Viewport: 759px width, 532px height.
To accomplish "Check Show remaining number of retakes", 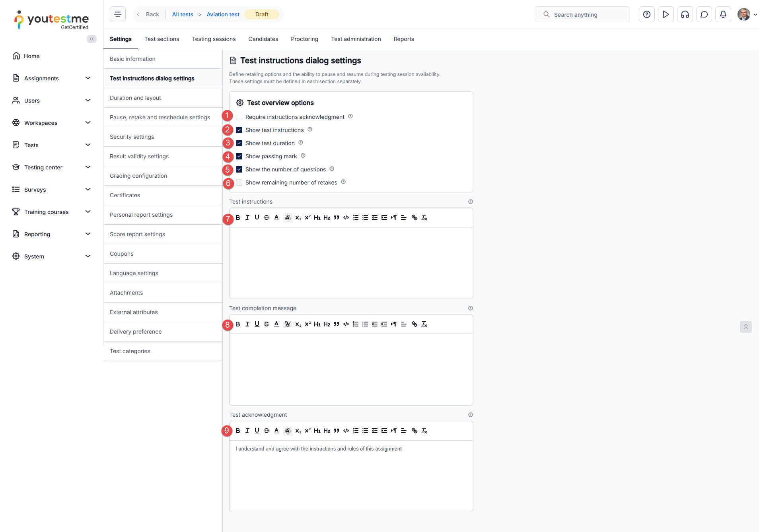I will coord(239,183).
